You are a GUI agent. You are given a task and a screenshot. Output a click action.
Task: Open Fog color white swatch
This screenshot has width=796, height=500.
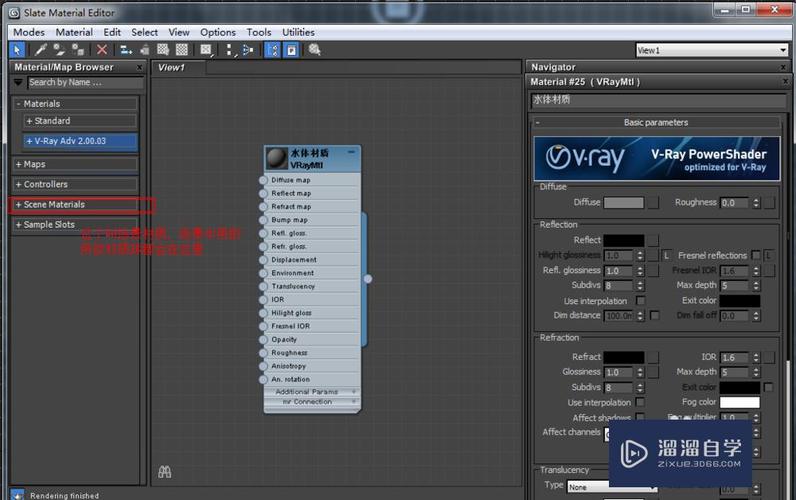click(740, 402)
